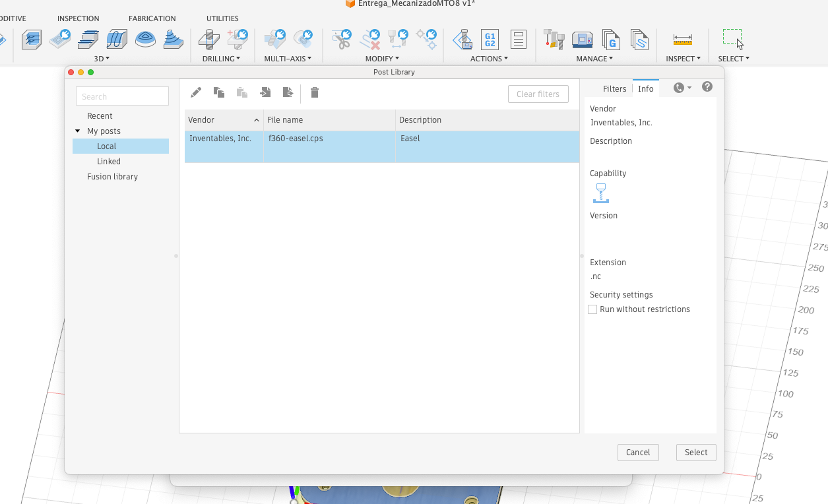Click the Simulate icon in Actions

pos(463,40)
